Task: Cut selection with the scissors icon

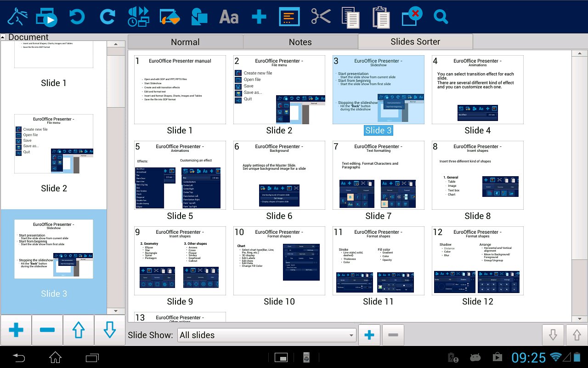Action: [321, 17]
